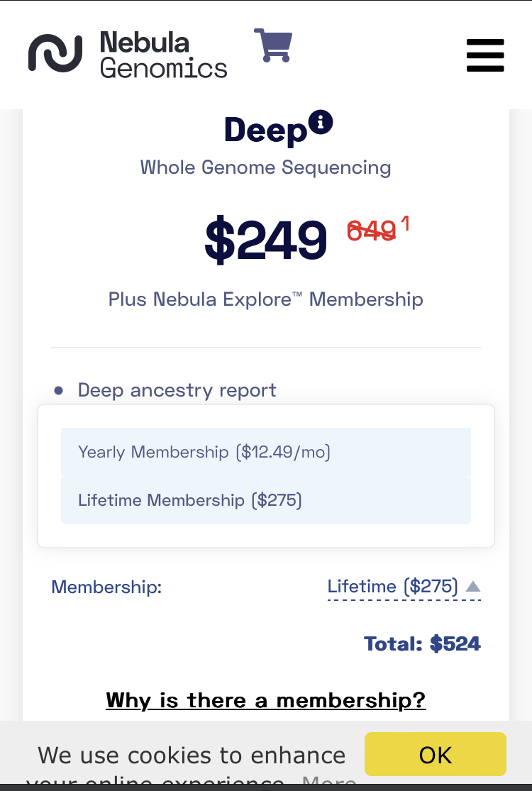532x791 pixels.
Task: Click the 'Deep ancestry report' feature item
Action: click(x=177, y=390)
